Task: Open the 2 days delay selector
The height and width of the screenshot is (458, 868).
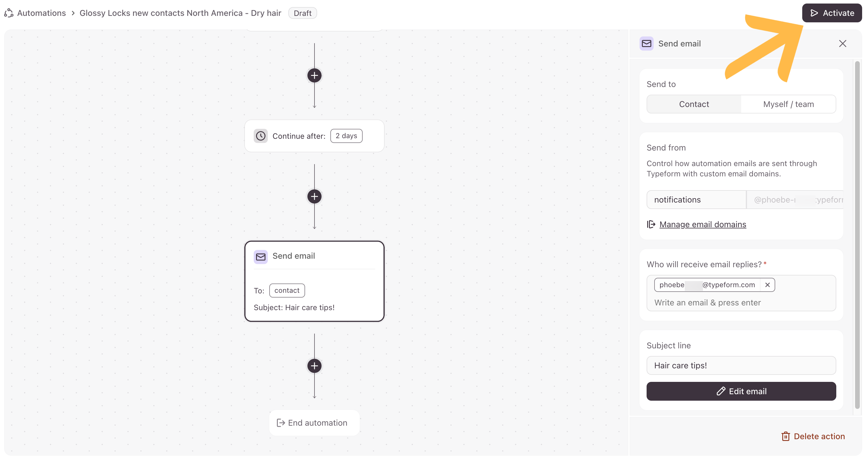Action: click(x=346, y=136)
